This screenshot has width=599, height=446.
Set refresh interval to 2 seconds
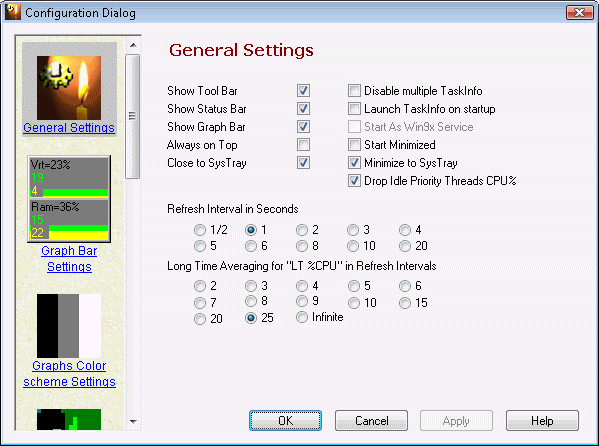[302, 230]
